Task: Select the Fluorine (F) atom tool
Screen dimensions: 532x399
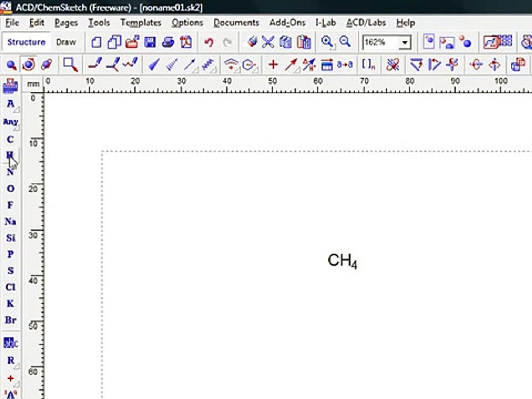Action: (x=10, y=205)
